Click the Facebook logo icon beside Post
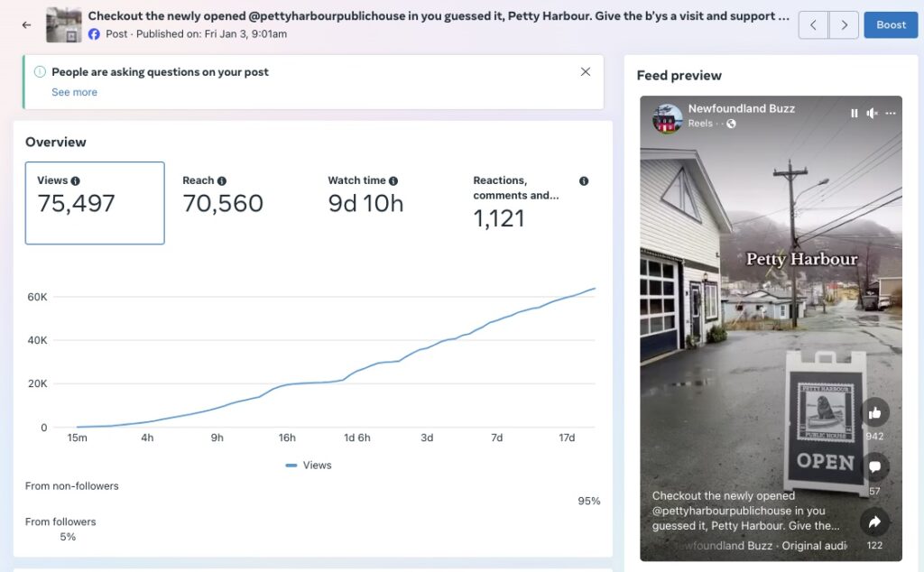The image size is (924, 572). pyautogui.click(x=94, y=34)
